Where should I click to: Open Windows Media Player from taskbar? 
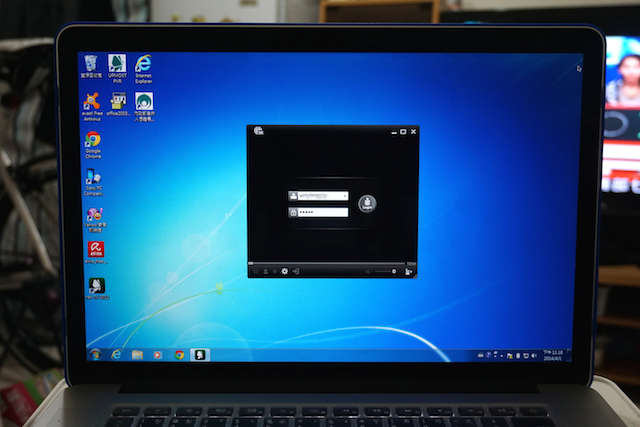157,355
